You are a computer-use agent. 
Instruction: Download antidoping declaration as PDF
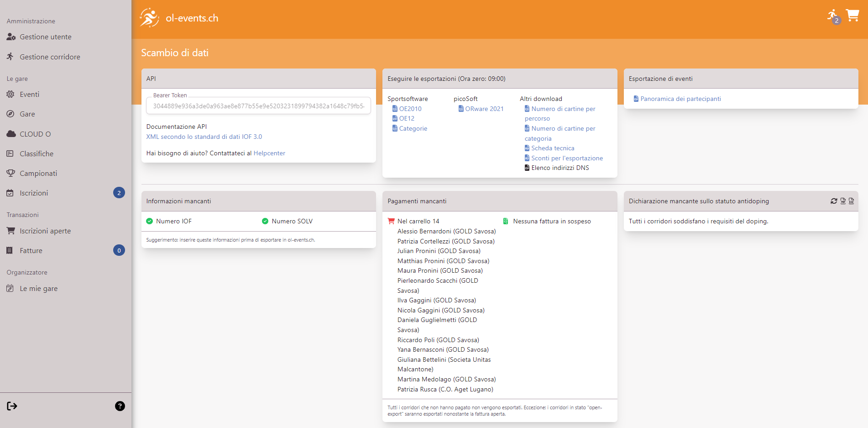click(843, 201)
